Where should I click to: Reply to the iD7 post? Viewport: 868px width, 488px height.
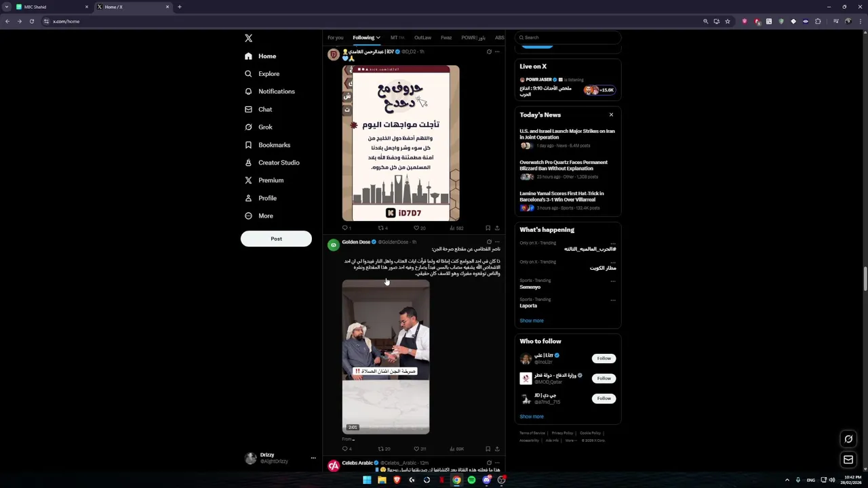[x=345, y=228]
